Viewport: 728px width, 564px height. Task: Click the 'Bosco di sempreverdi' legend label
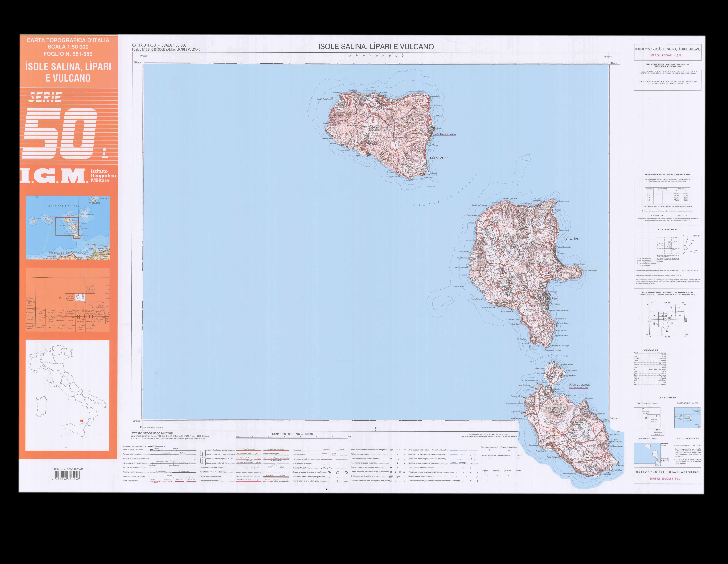click(489, 447)
